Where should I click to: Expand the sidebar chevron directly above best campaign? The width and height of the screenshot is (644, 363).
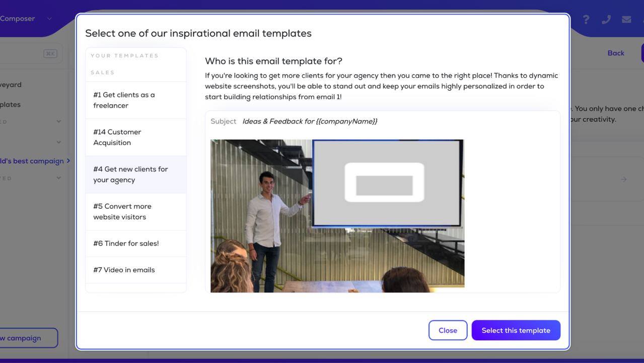click(59, 142)
